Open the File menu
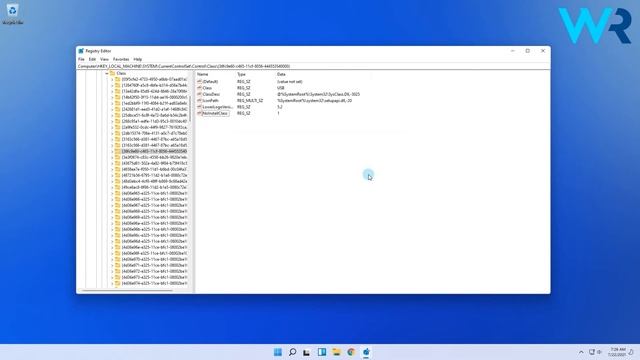 (81, 59)
